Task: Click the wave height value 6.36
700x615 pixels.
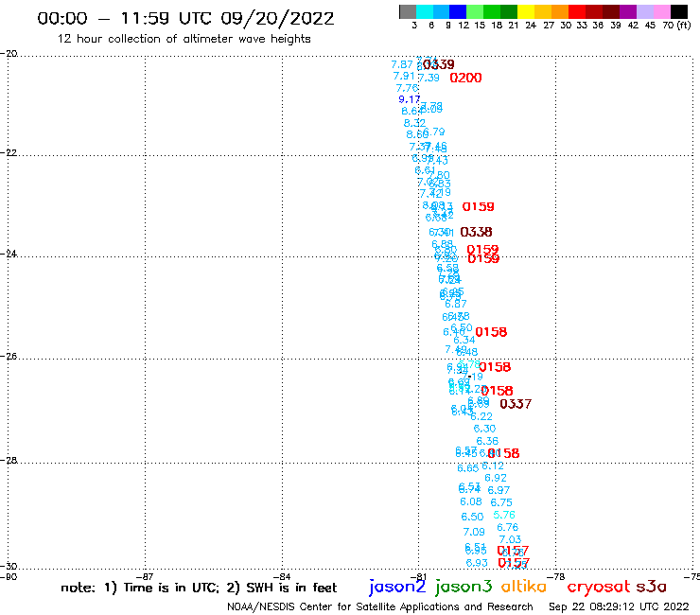Action: [487, 441]
